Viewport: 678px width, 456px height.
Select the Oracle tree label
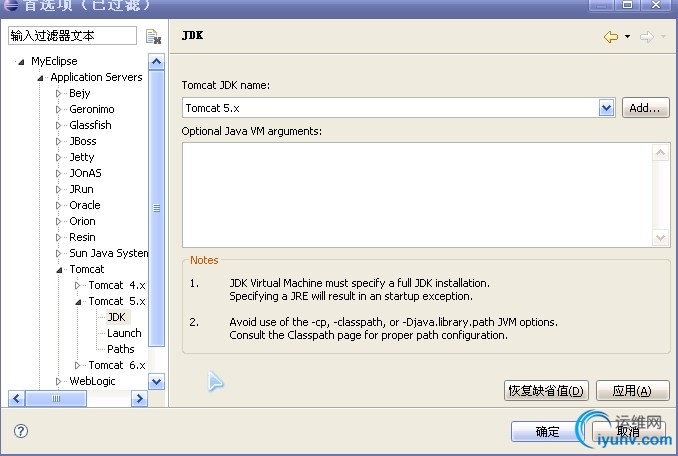click(x=85, y=205)
